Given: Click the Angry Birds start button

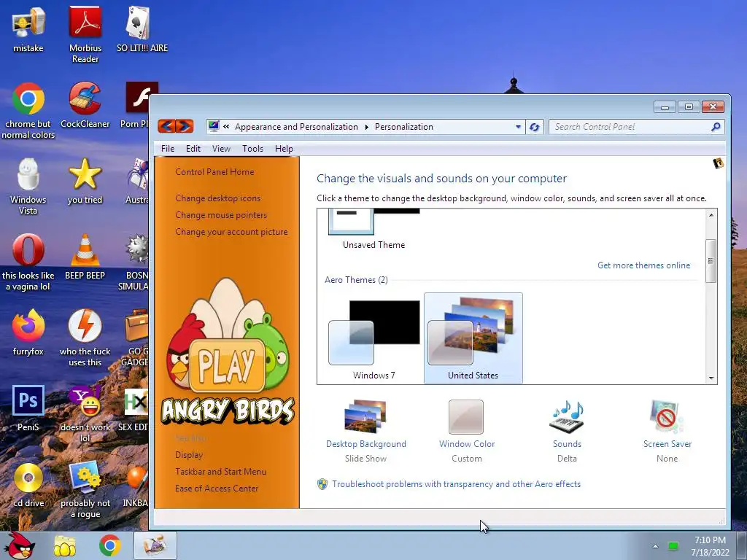Looking at the screenshot, I should coord(19,545).
